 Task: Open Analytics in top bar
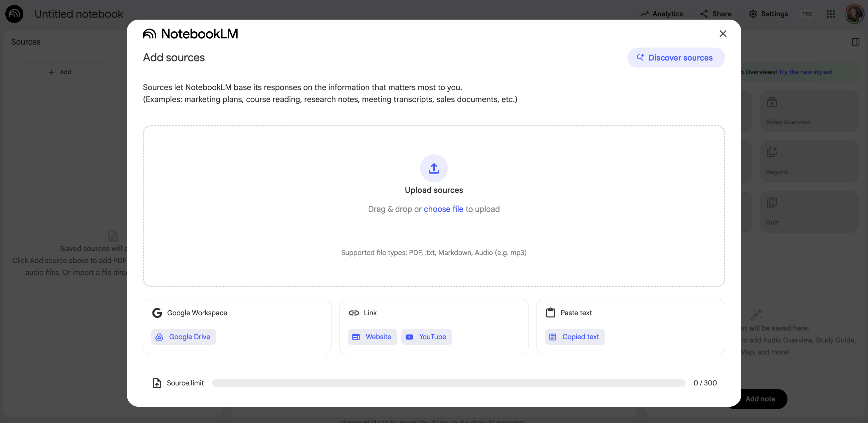click(x=661, y=14)
